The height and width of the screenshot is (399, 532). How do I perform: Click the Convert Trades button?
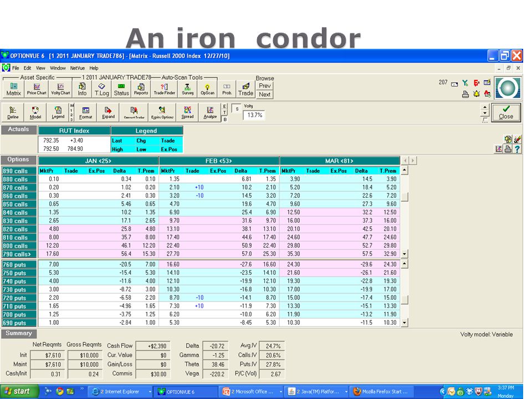coord(134,113)
